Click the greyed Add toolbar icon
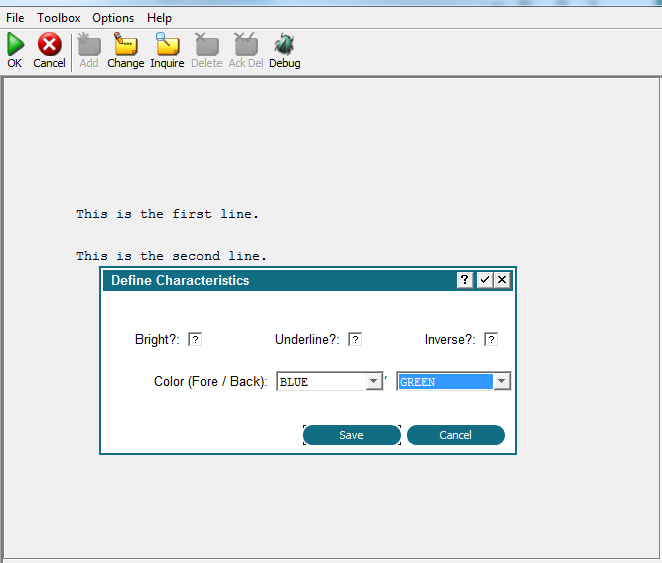 89,44
